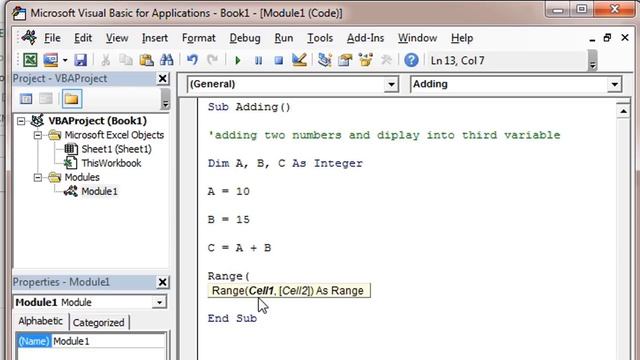
Task: Click the View Microsoft Excel toolbar icon
Action: click(30, 60)
